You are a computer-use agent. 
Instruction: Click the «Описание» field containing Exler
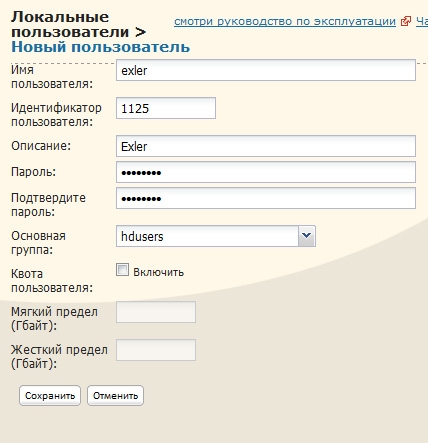click(x=266, y=146)
